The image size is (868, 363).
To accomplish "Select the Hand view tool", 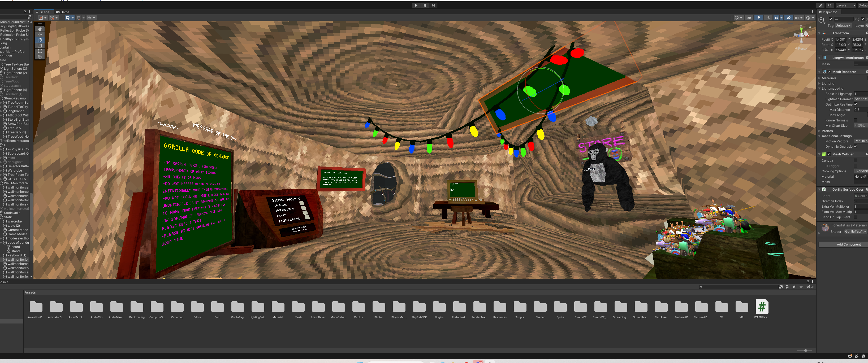I will tap(40, 29).
